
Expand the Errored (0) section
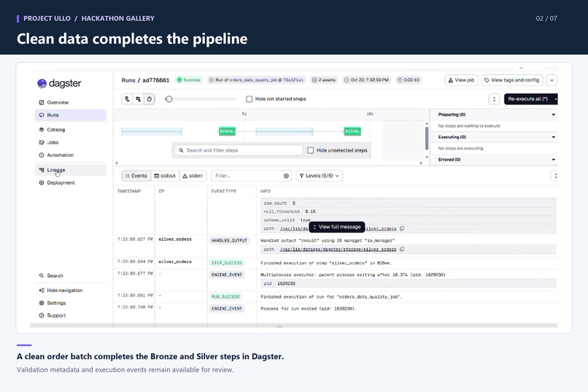point(554,160)
